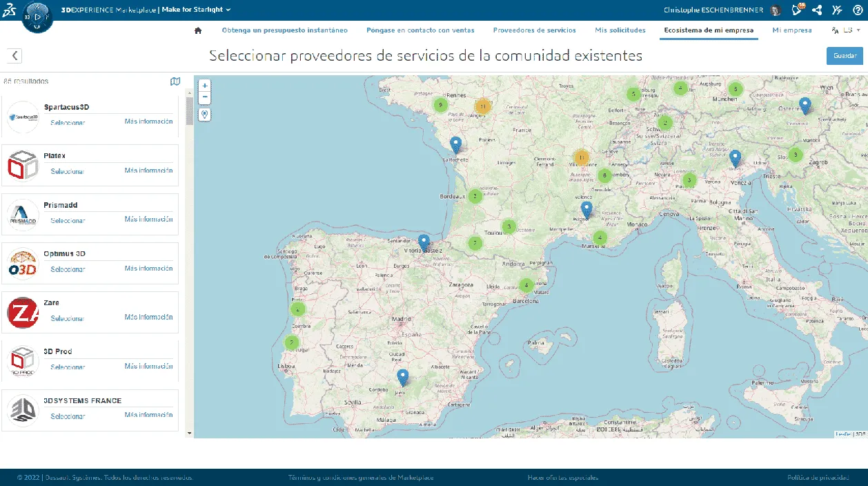Open the ES language selector dropdown

point(846,30)
